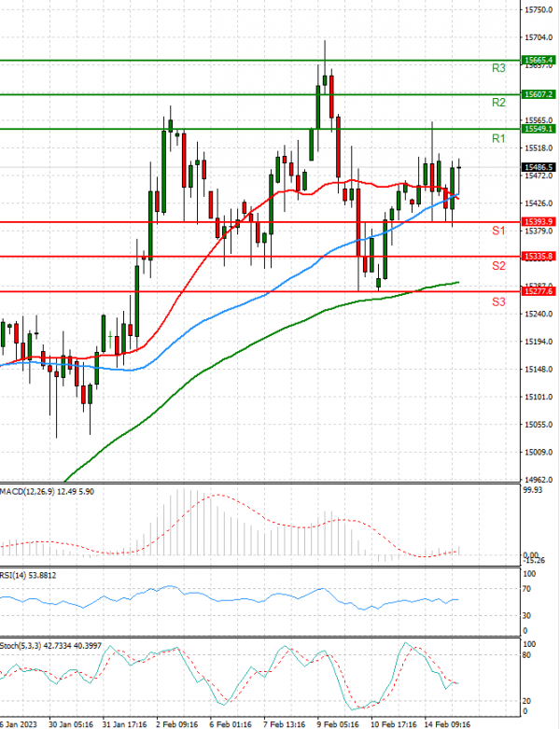Click the 15101.0 price axis value
560x729 pixels.
(539, 397)
